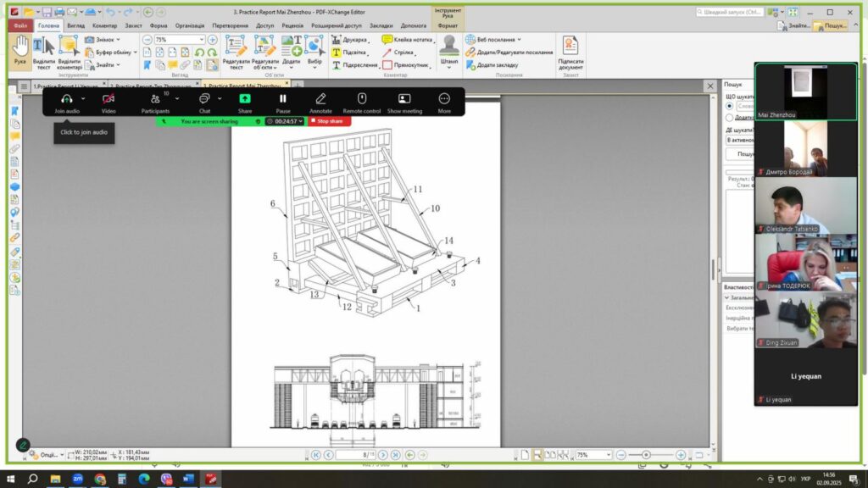This screenshot has width=868, height=488.
Task: Click the Add (Додати) content tool
Action: pos(292,53)
